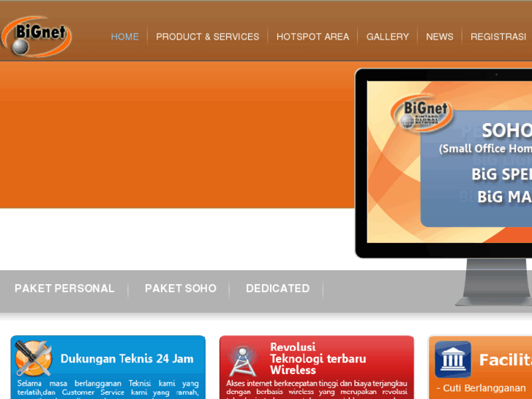Click the monitor slideshow banner image
This screenshot has height=399, width=532.
[x=449, y=162]
